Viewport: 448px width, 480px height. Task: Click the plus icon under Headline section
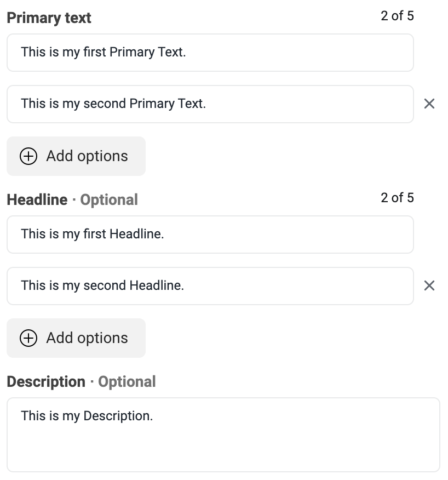click(x=28, y=338)
